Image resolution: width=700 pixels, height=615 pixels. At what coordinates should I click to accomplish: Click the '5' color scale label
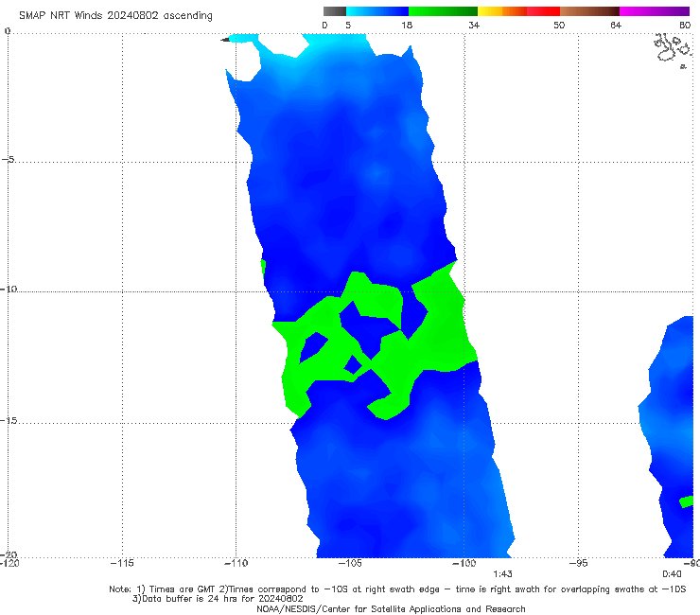pyautogui.click(x=348, y=26)
